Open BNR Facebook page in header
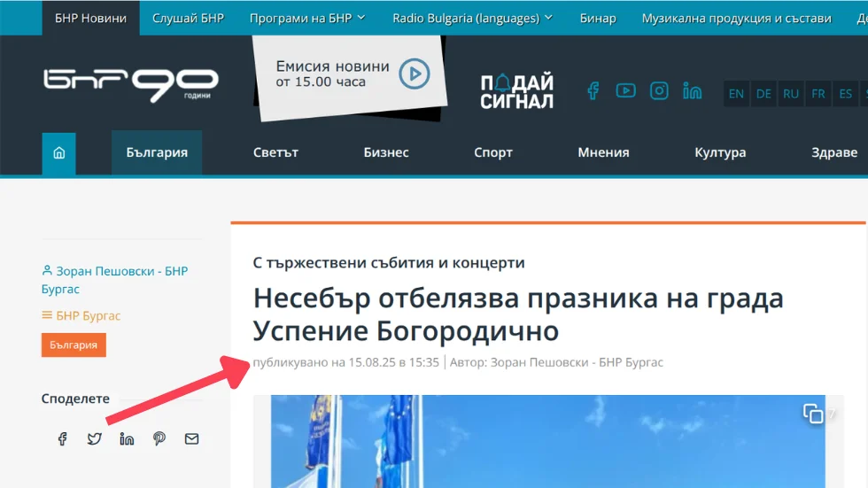This screenshot has width=868, height=488. point(593,90)
